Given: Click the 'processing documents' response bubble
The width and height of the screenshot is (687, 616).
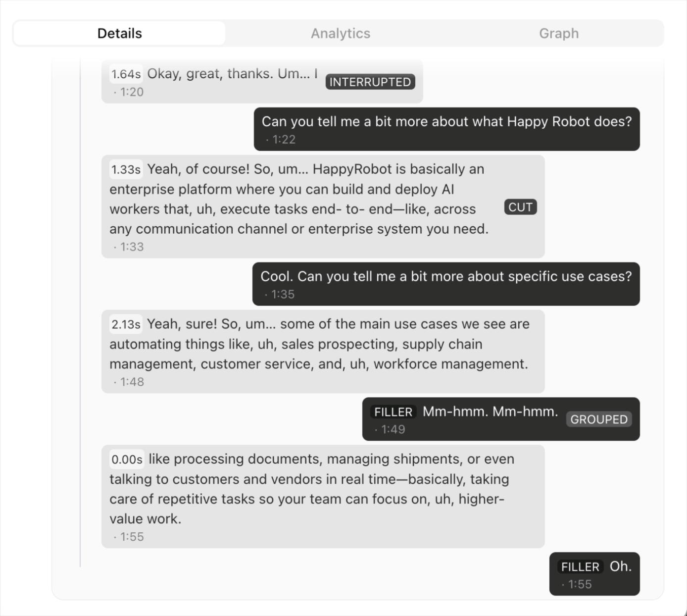Looking at the screenshot, I should 323,497.
